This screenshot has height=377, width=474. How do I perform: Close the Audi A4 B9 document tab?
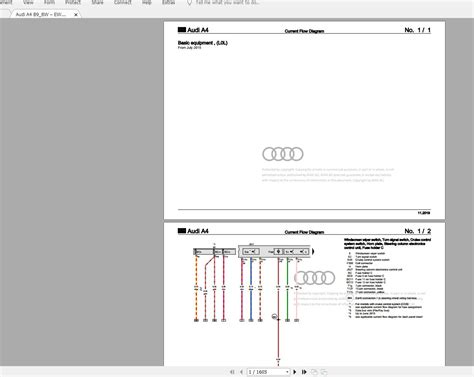76,15
